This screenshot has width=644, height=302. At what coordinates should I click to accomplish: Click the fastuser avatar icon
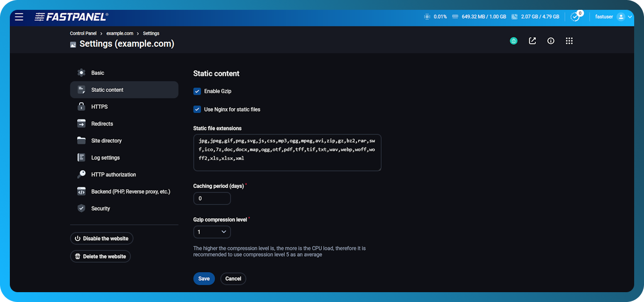point(620,16)
